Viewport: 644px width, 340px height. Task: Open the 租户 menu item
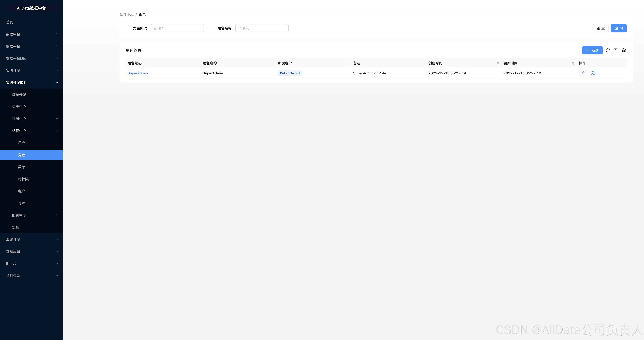tap(22, 191)
